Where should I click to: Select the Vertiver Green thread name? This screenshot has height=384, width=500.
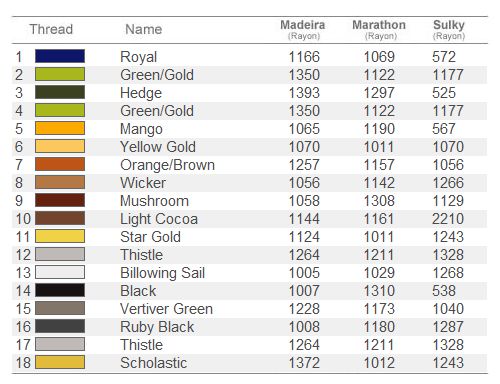[166, 309]
